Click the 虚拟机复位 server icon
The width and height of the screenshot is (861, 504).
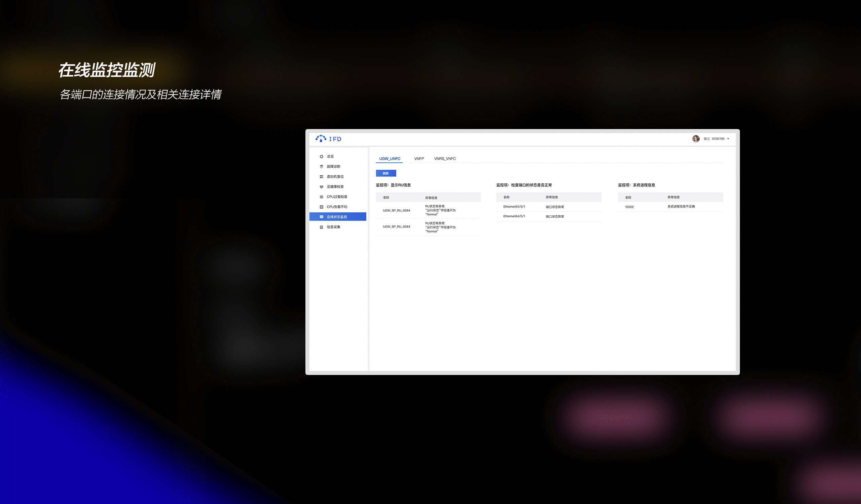coord(321,177)
